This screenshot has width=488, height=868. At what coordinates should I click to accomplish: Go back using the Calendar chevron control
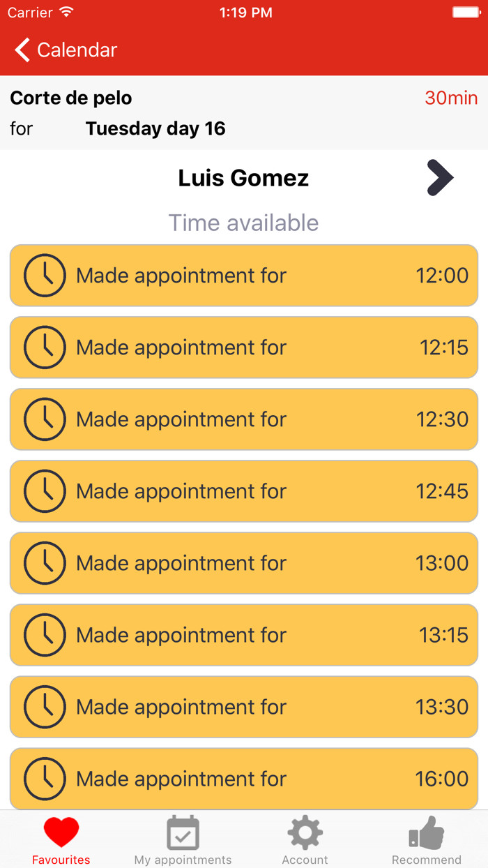click(21, 50)
